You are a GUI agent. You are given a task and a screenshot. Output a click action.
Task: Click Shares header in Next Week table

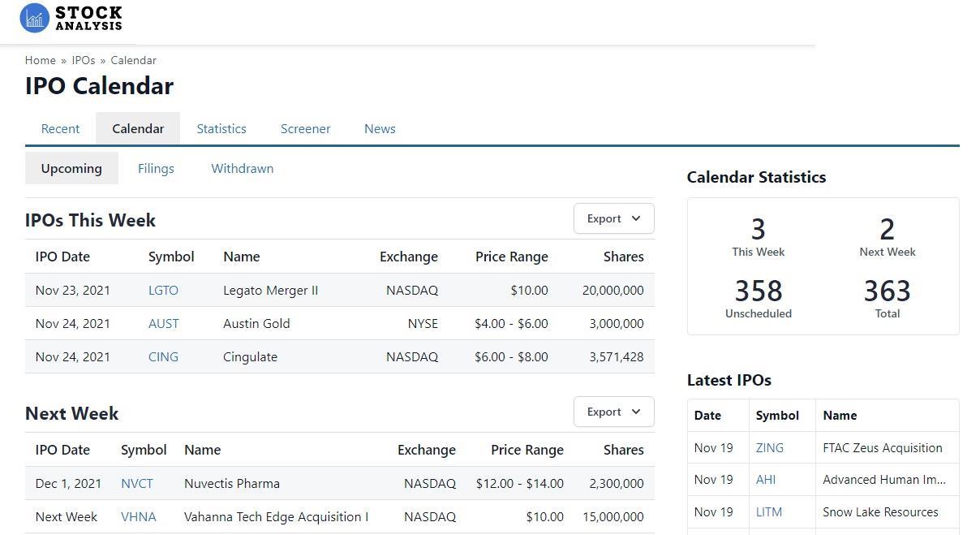(x=624, y=450)
